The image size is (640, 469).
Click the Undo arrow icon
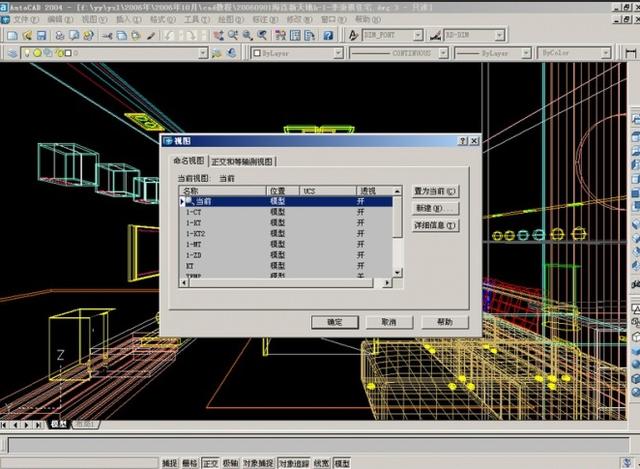point(169,36)
